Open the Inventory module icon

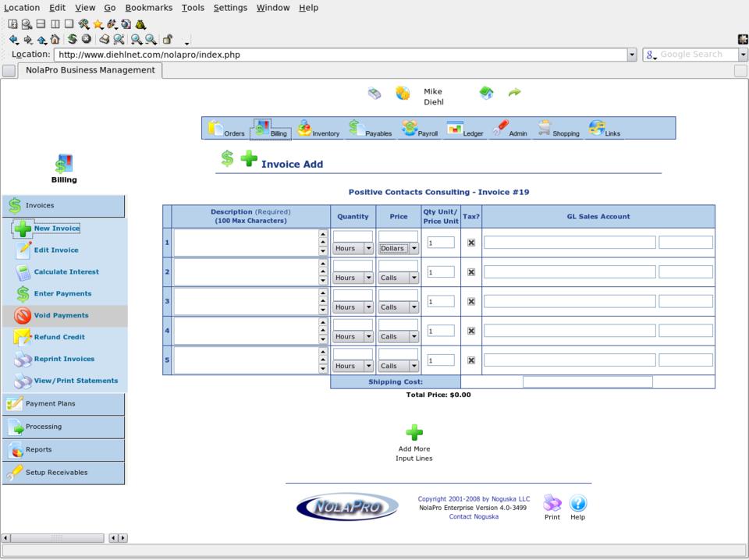306,129
